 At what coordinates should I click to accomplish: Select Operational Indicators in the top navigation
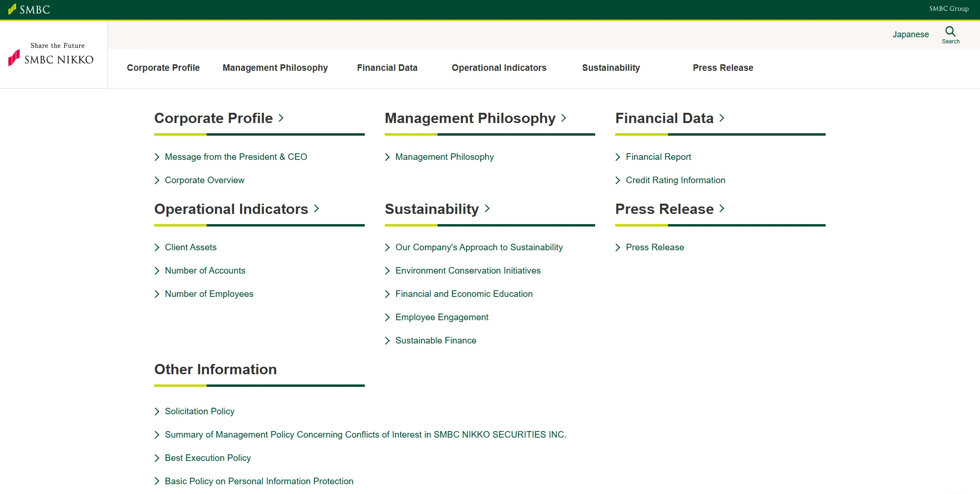point(499,68)
